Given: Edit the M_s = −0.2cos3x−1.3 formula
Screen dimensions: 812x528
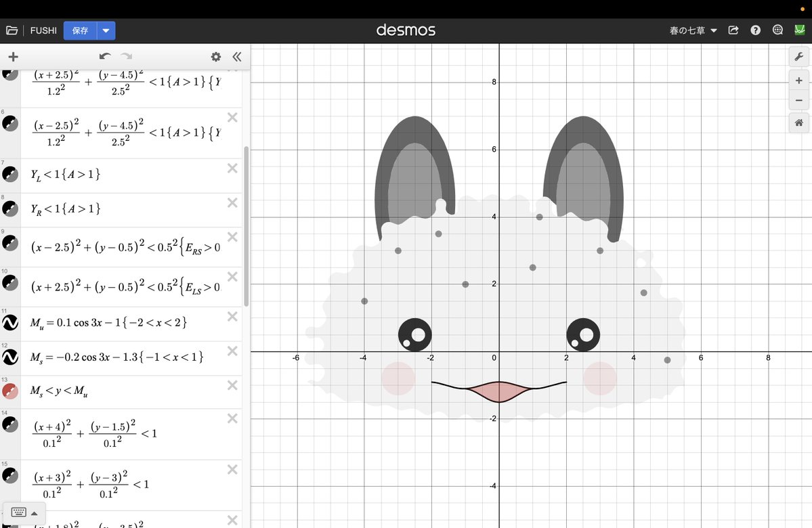Looking at the screenshot, I should pyautogui.click(x=116, y=357).
